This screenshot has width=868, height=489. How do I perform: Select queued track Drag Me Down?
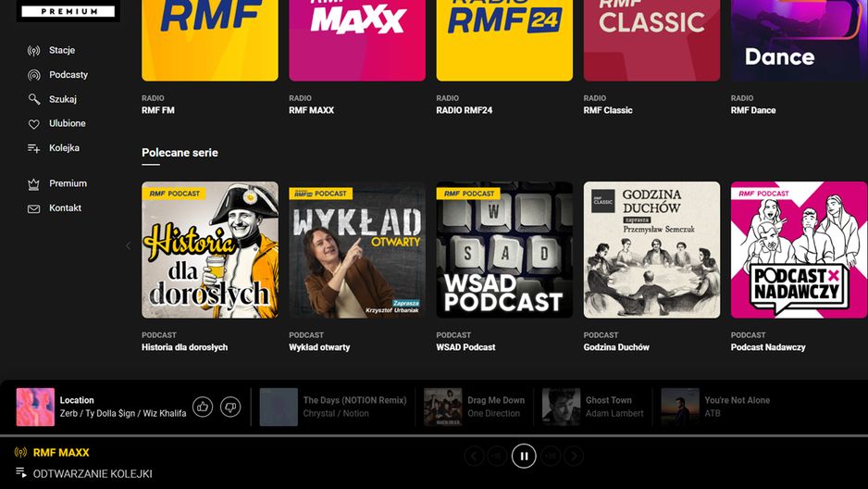(x=475, y=407)
